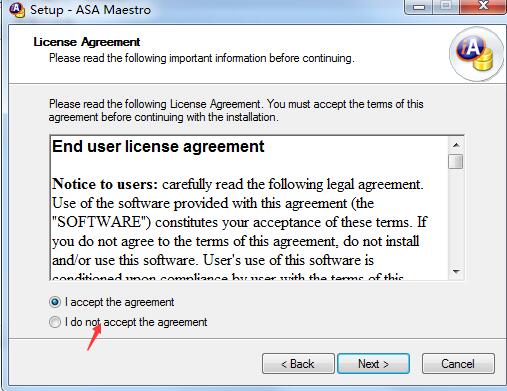Click the license text scroll down arrow
The width and height of the screenshot is (507, 391).
pyautogui.click(x=456, y=272)
